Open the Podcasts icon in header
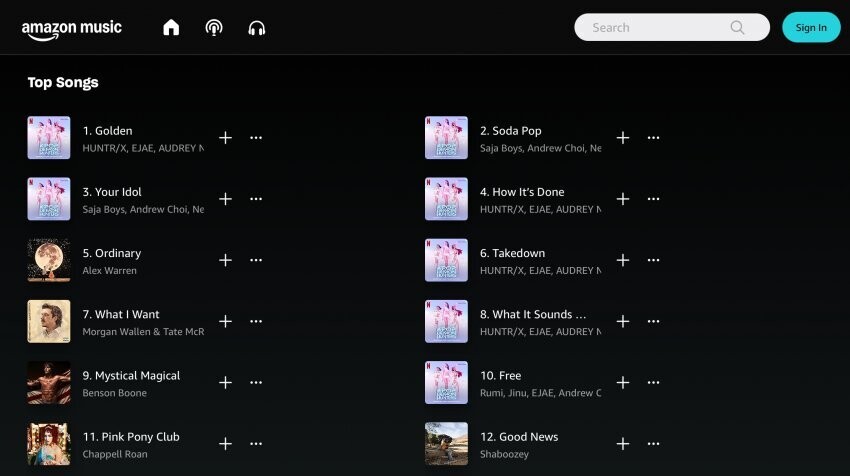 coord(214,27)
